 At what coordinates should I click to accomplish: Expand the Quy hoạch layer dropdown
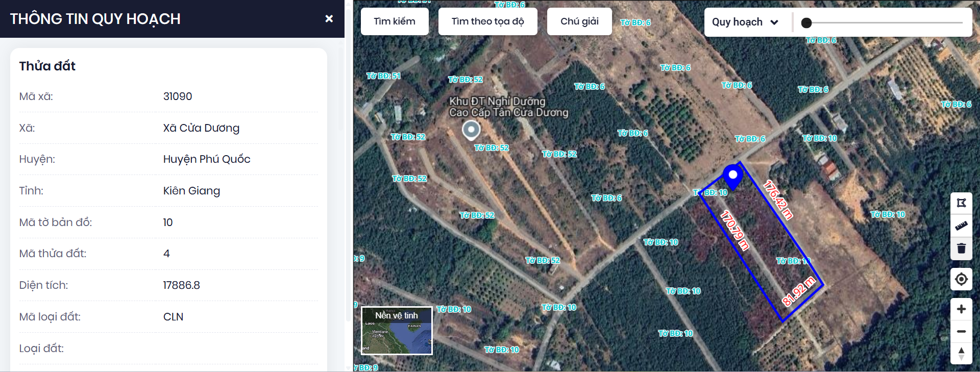[x=745, y=22]
